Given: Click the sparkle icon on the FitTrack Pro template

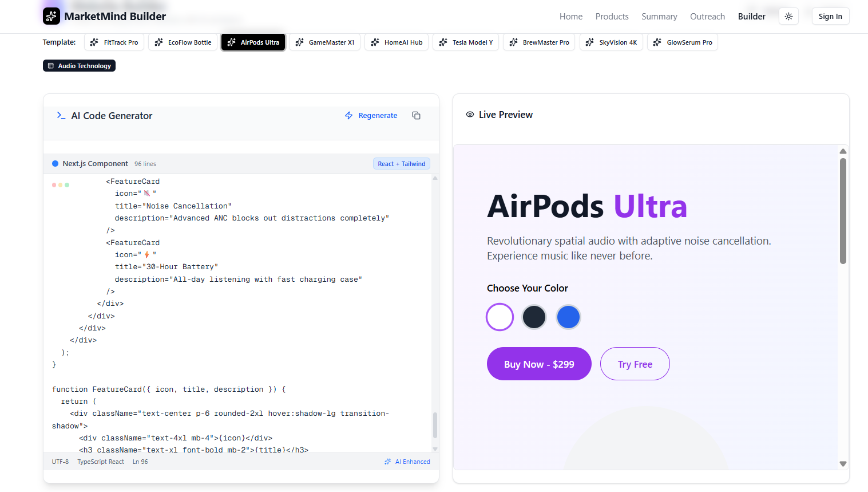Looking at the screenshot, I should [x=94, y=42].
